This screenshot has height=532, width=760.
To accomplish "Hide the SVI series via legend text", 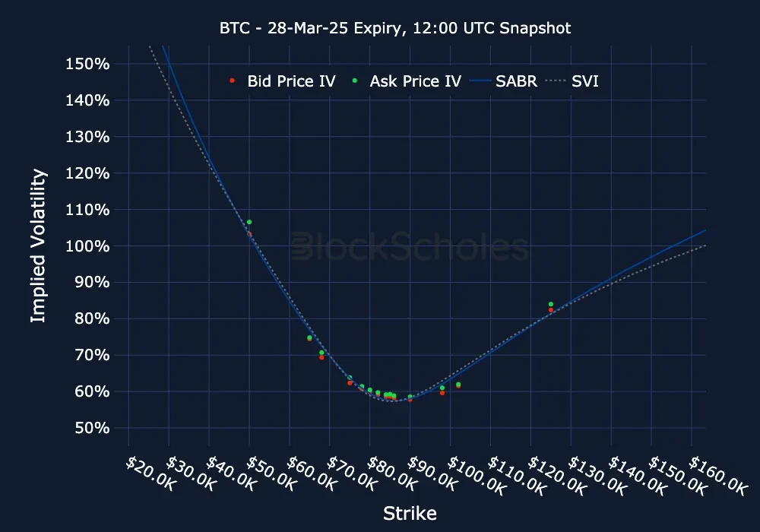I will [585, 81].
